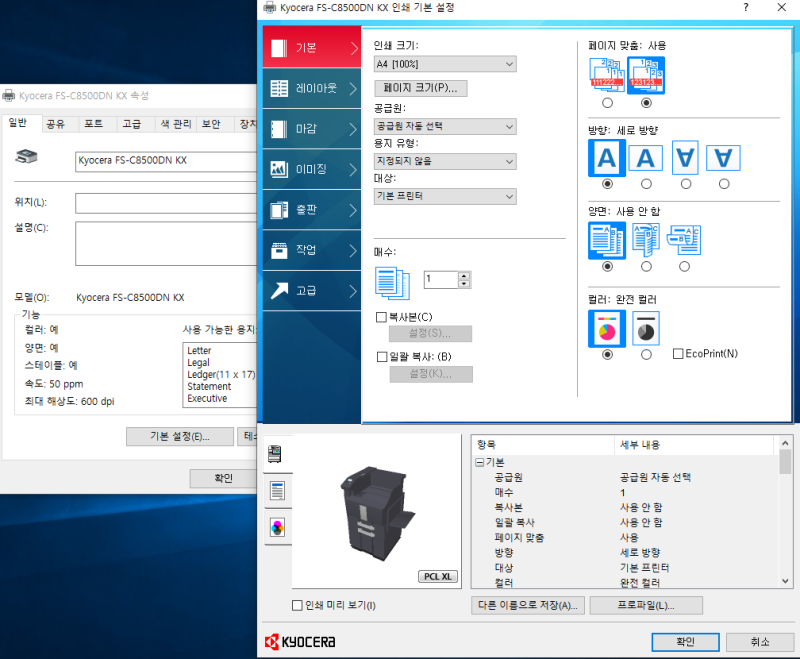Increase copies with spinner up arrow
Viewport: 800px width, 659px height.
pyautogui.click(x=464, y=276)
